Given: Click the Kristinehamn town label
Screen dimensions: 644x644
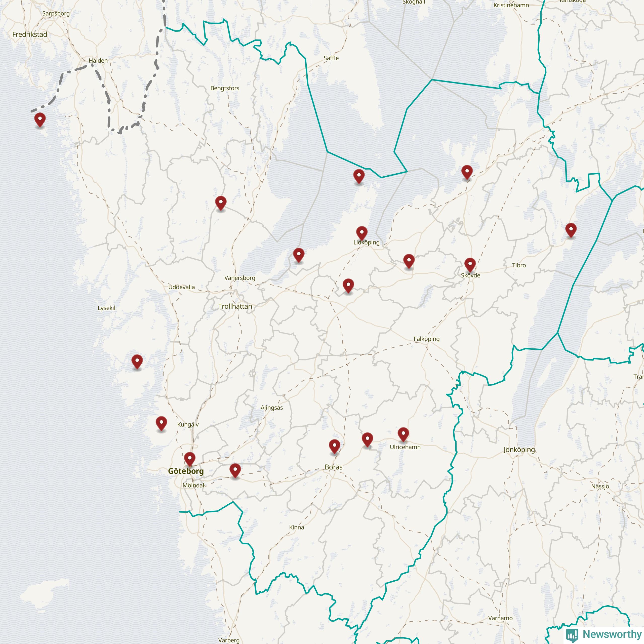Looking at the screenshot, I should coord(511,5).
